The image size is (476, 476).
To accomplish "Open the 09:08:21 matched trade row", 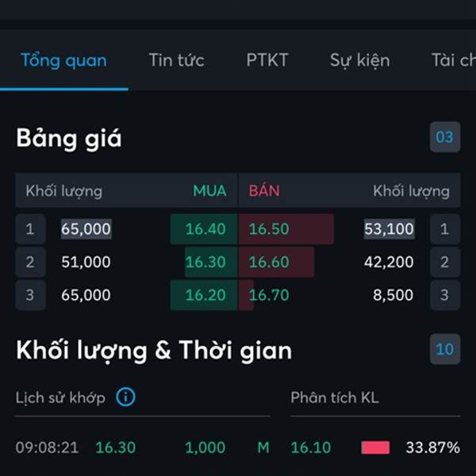I will pyautogui.click(x=143, y=447).
